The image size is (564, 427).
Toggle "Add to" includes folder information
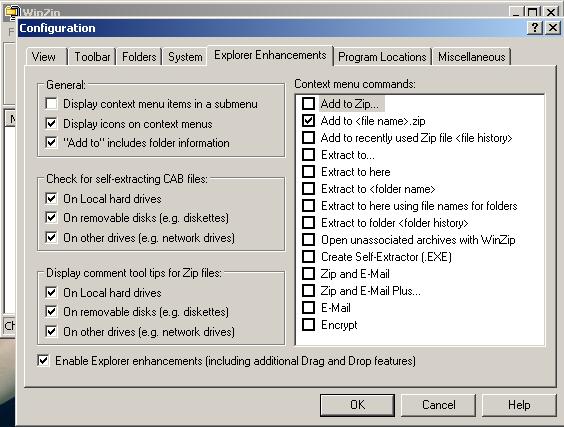(51, 143)
